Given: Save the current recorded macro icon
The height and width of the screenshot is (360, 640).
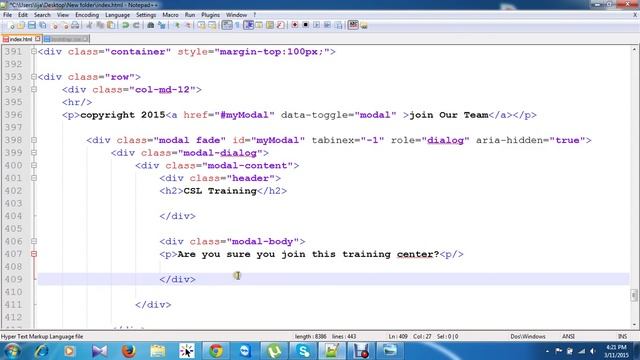Looking at the screenshot, I should pyautogui.click(x=338, y=25).
